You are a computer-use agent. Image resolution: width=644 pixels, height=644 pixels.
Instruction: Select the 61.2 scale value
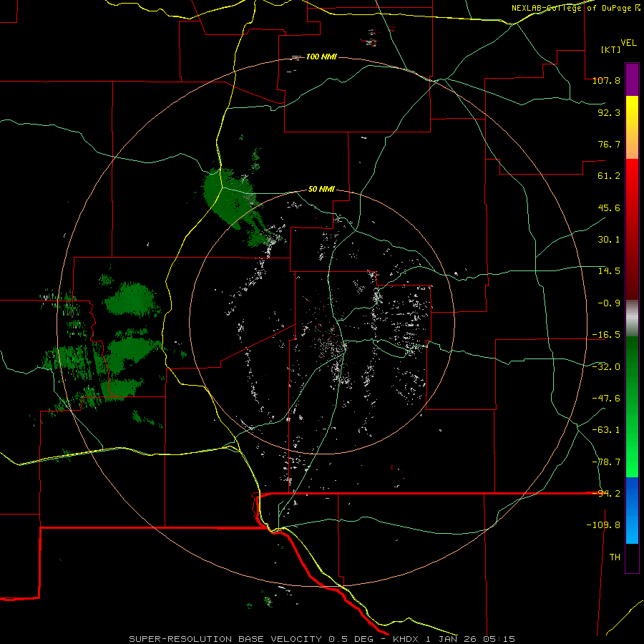[x=609, y=176]
